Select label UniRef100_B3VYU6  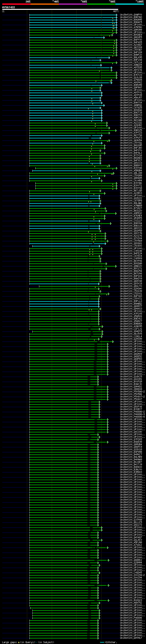tap(131, 168)
